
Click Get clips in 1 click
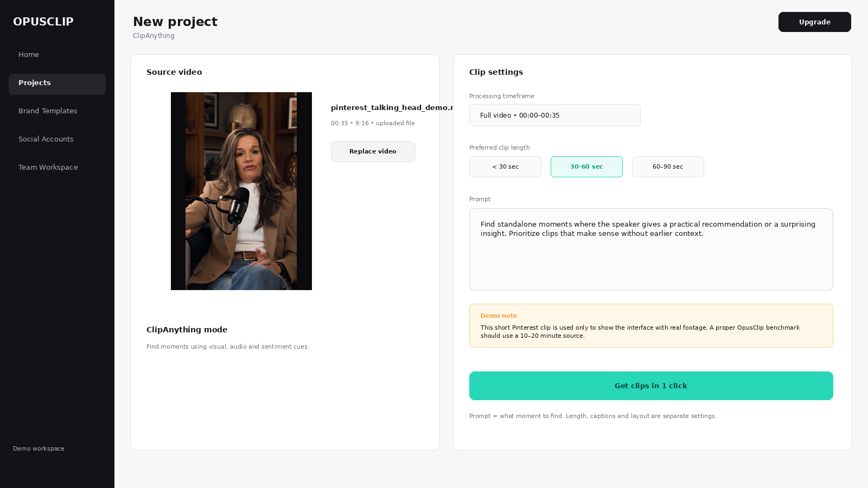pos(651,386)
